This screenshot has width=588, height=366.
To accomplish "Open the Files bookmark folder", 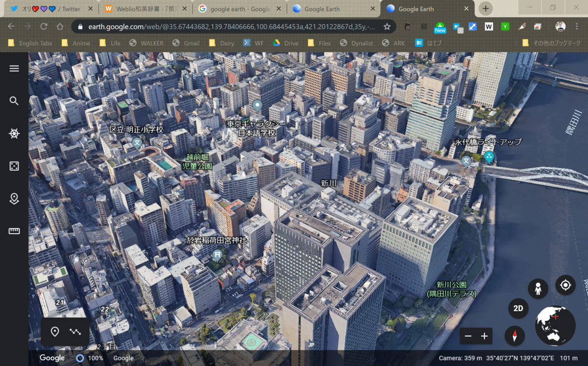I will 319,43.
